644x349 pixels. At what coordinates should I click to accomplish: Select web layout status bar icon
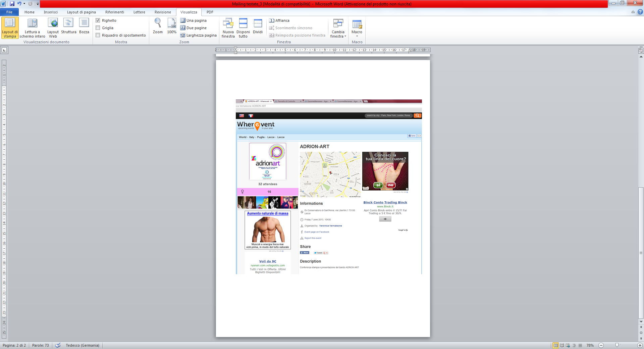pyautogui.click(x=568, y=345)
